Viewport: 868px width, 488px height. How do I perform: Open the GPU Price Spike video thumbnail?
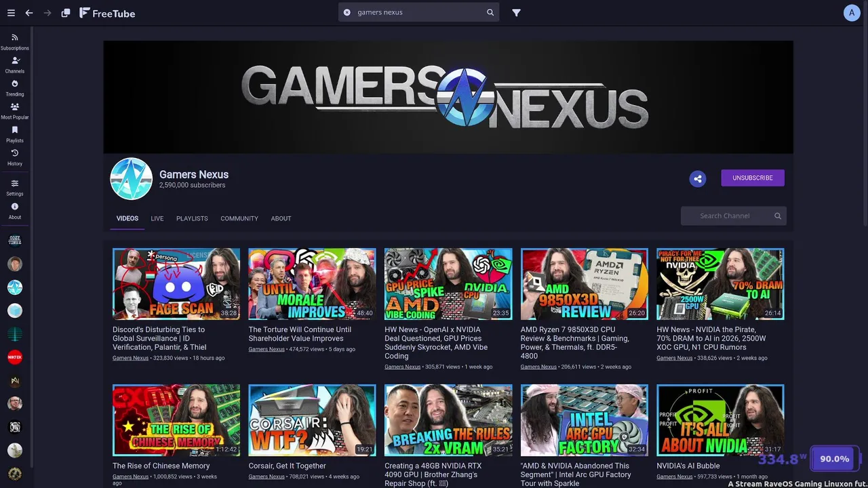point(448,284)
